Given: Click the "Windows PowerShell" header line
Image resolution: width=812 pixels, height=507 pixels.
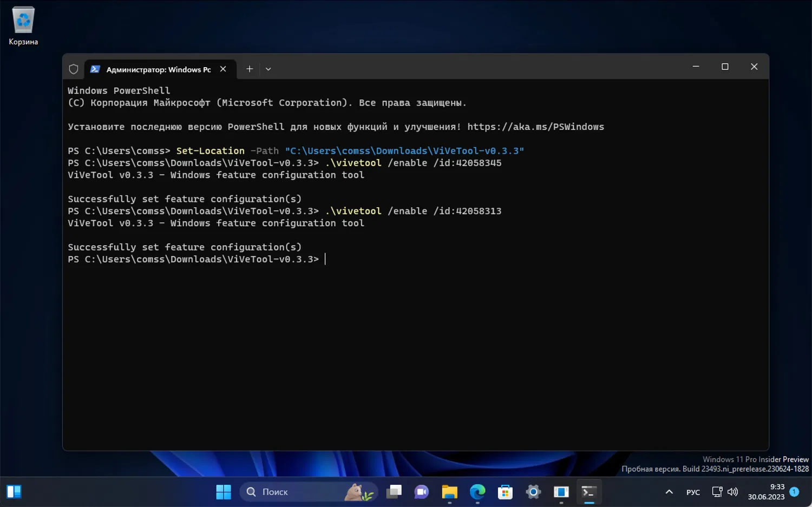Looking at the screenshot, I should pyautogui.click(x=119, y=91).
